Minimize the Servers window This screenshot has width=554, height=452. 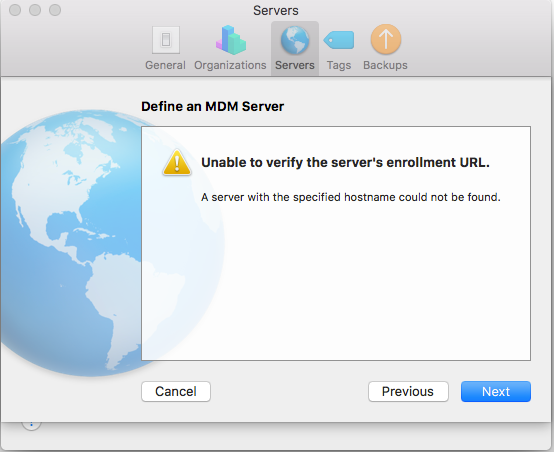(x=35, y=10)
